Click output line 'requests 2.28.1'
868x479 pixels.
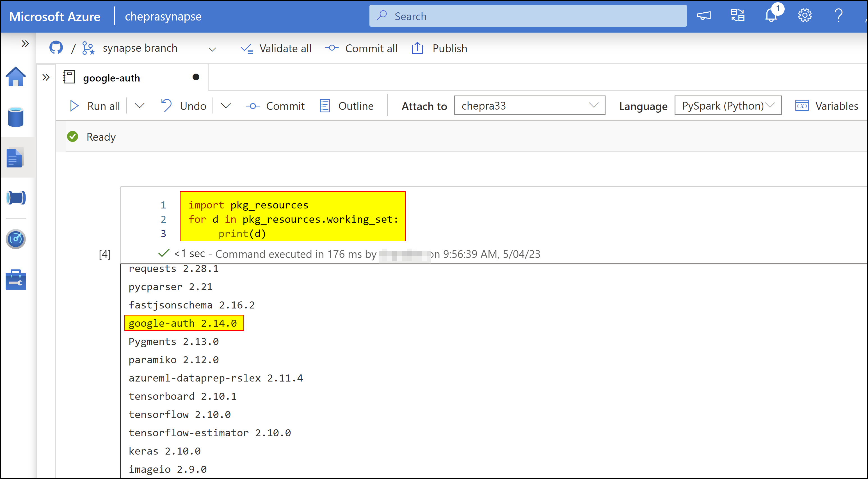pyautogui.click(x=173, y=269)
